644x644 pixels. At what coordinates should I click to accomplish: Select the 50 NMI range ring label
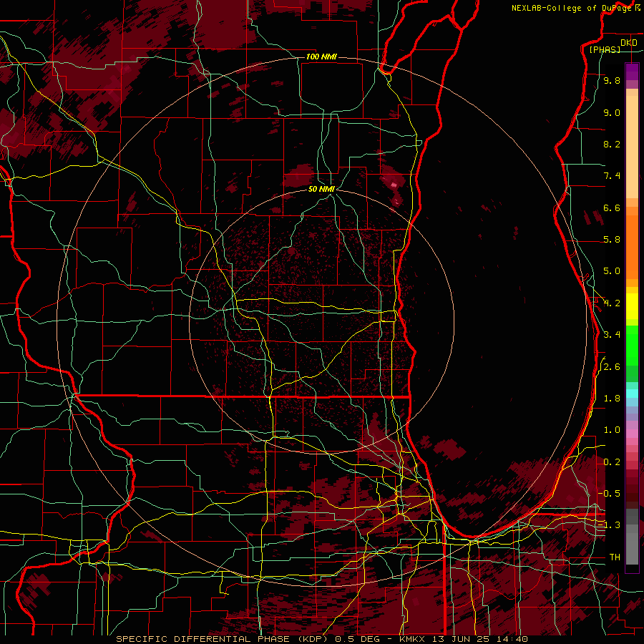point(321,189)
